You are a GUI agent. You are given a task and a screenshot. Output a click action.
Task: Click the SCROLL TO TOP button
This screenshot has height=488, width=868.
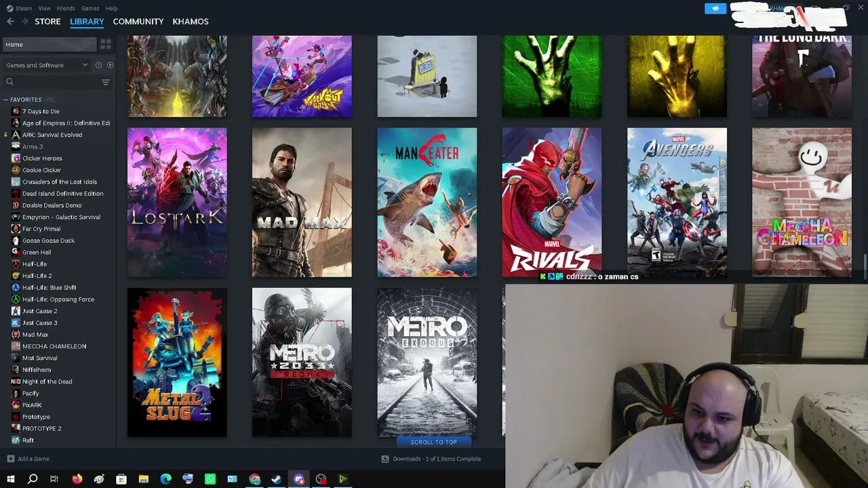tap(434, 442)
